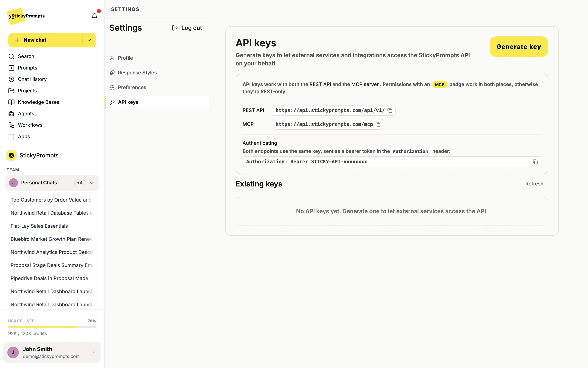Viewport: 588px width, 368px height.
Task: Click Refresh for existing keys
Action: click(x=534, y=184)
